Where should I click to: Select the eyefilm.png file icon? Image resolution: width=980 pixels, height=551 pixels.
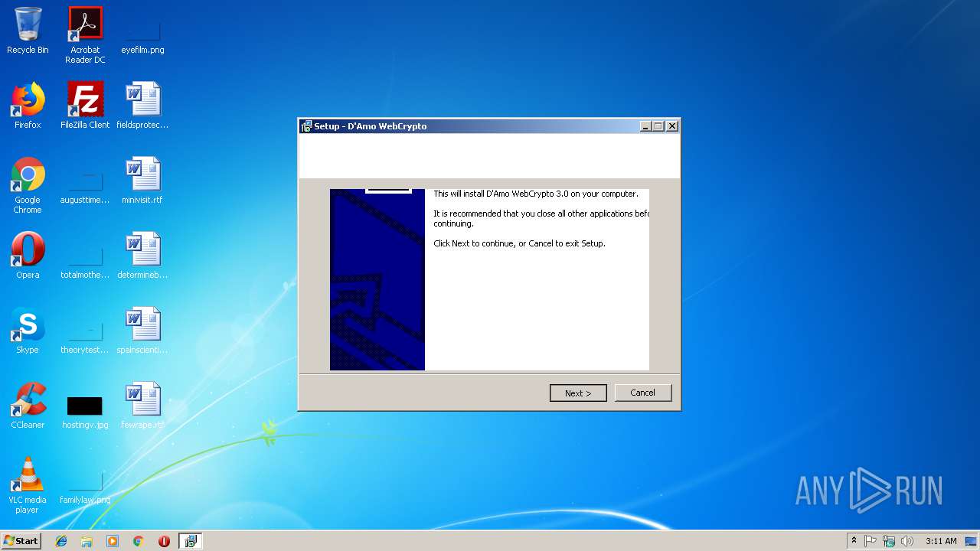click(142, 31)
